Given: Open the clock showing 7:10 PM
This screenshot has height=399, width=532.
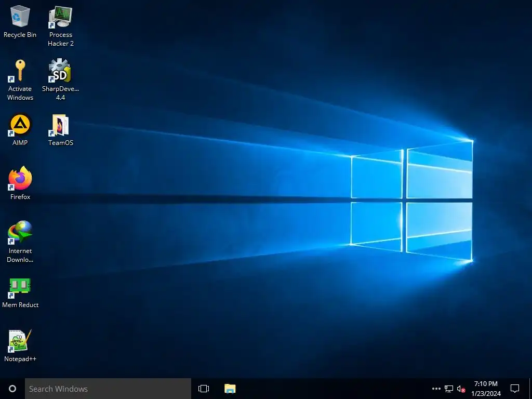Looking at the screenshot, I should (486, 389).
